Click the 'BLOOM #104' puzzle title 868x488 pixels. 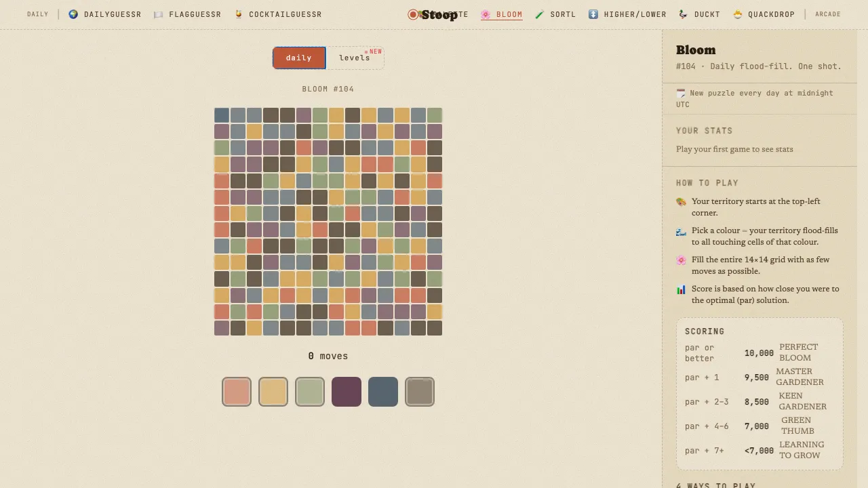(328, 89)
